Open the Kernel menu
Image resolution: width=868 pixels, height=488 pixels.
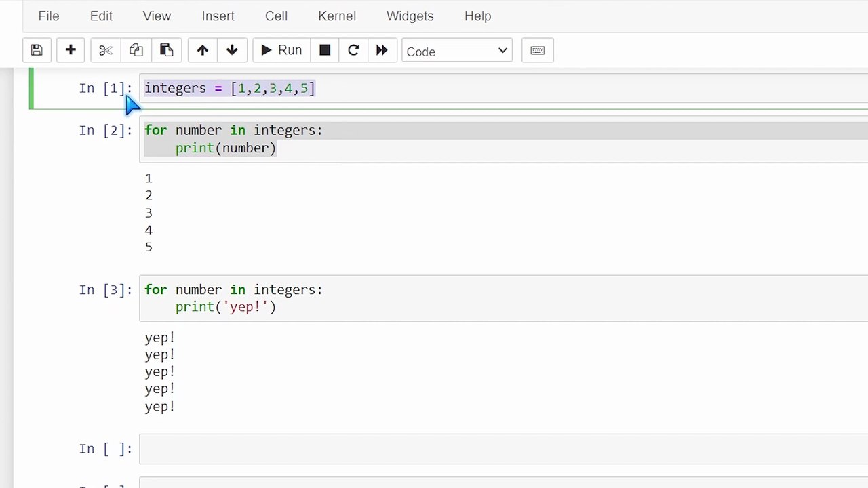click(x=337, y=16)
